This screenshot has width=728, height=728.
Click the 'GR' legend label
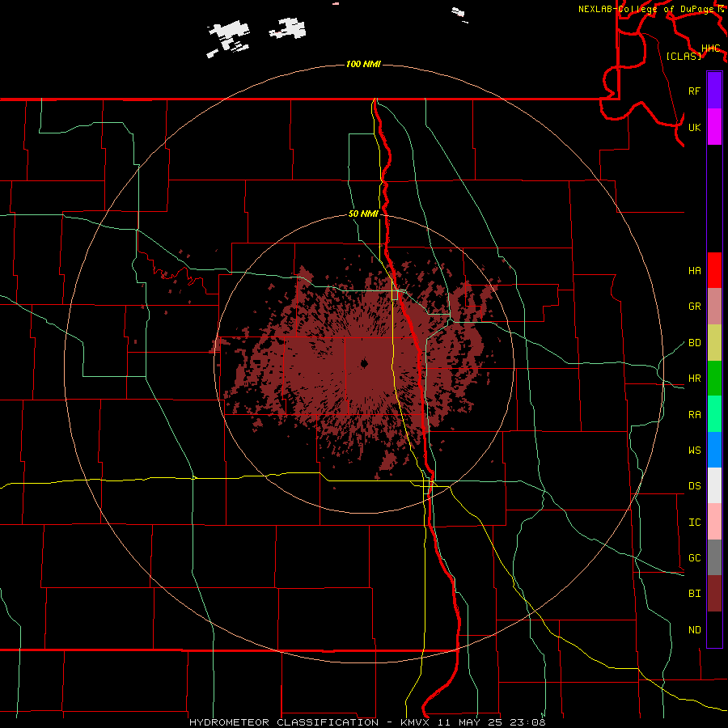694,307
